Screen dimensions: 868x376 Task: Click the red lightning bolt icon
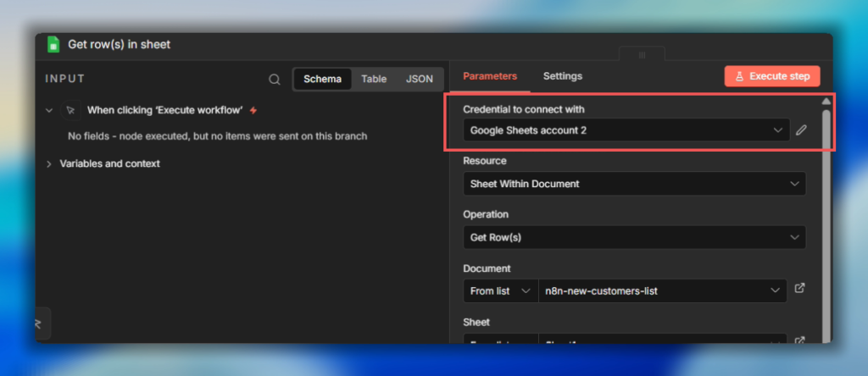click(253, 110)
